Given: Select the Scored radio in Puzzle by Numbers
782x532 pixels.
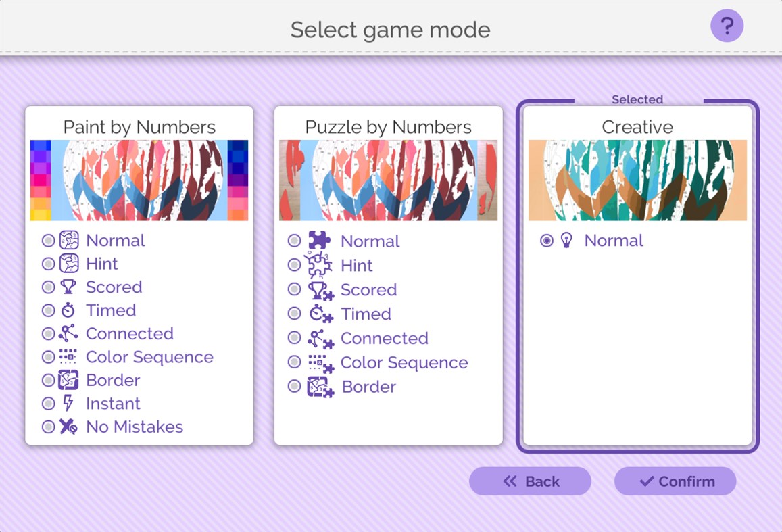Looking at the screenshot, I should 294,289.
